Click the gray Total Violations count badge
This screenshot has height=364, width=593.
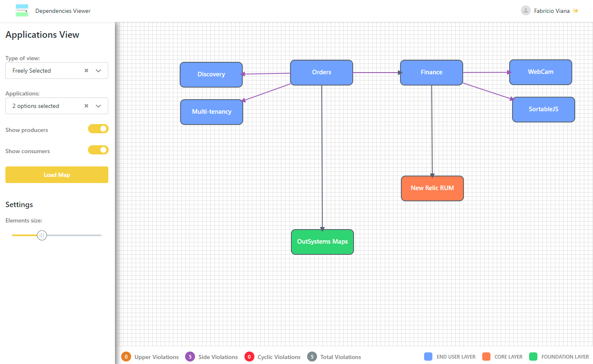coord(312,357)
